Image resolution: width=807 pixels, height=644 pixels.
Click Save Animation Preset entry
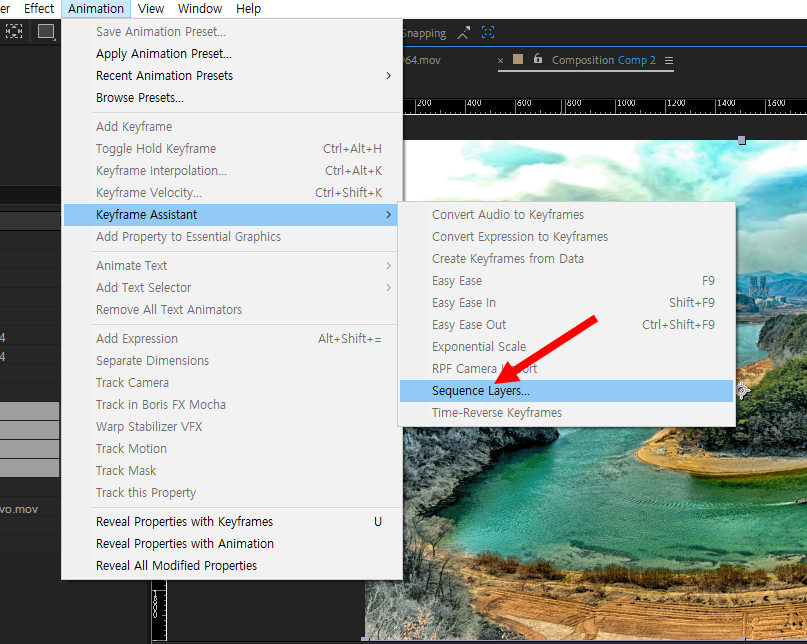pos(232,31)
